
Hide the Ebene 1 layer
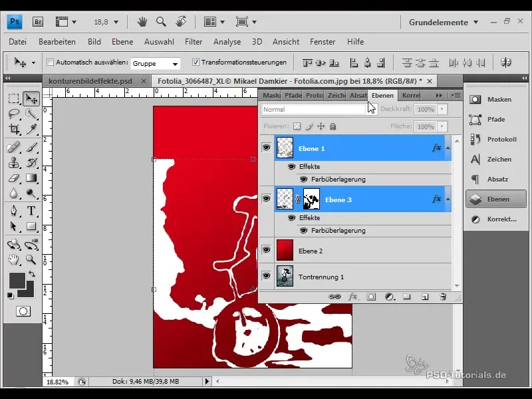coord(267,148)
